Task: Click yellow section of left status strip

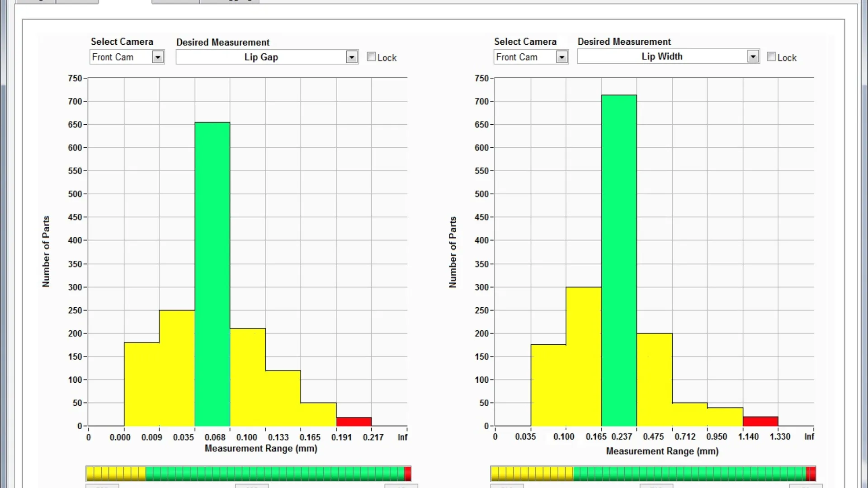Action: pyautogui.click(x=116, y=474)
